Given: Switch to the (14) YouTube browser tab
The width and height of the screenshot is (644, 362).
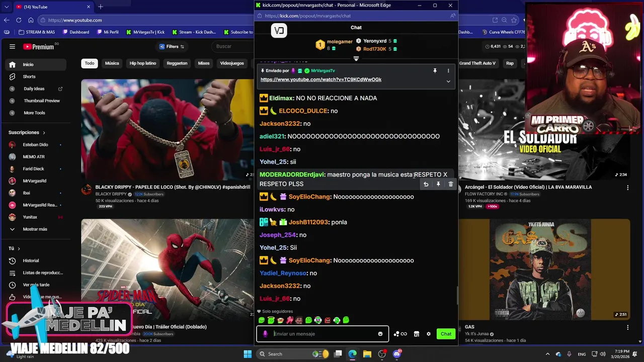Looking at the screenshot, I should click(53, 7).
